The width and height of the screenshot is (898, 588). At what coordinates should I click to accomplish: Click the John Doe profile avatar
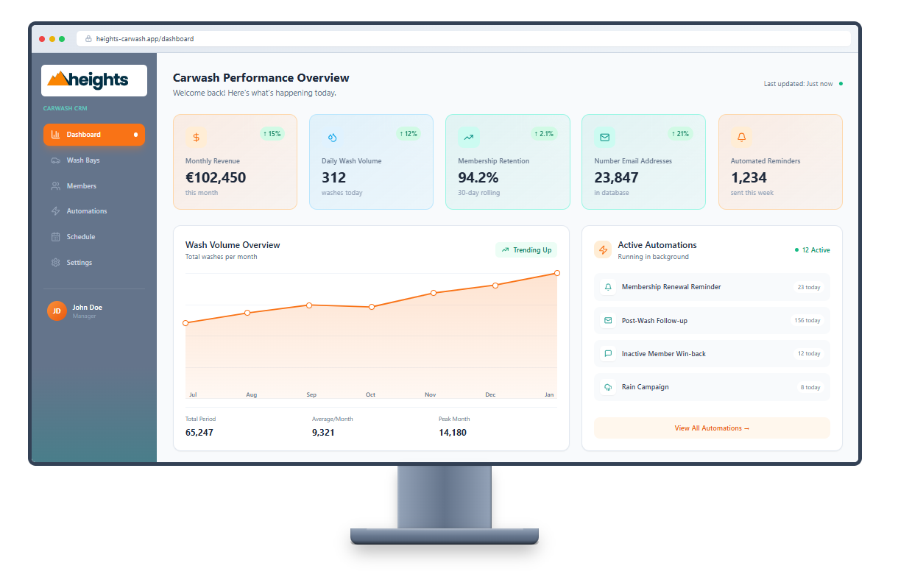57,311
